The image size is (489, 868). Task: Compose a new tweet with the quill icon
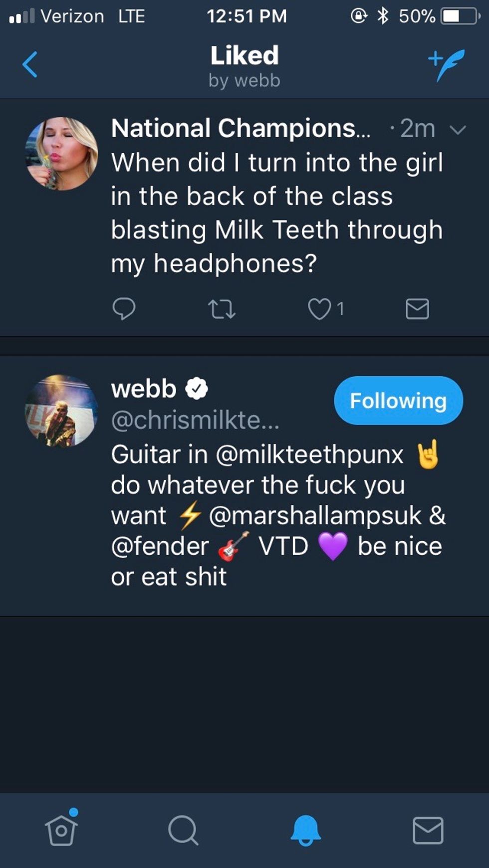click(x=447, y=65)
